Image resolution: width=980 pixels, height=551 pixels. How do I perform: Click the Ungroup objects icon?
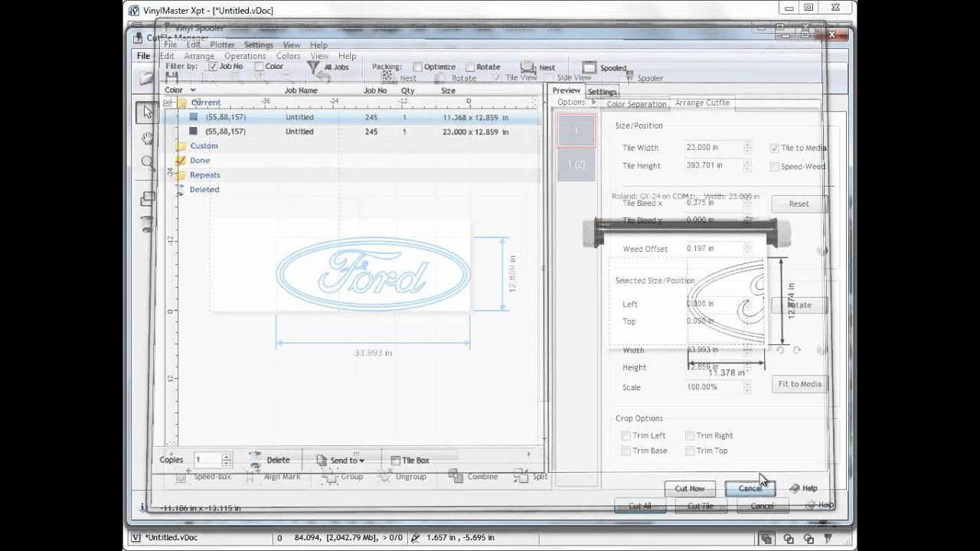tap(384, 476)
